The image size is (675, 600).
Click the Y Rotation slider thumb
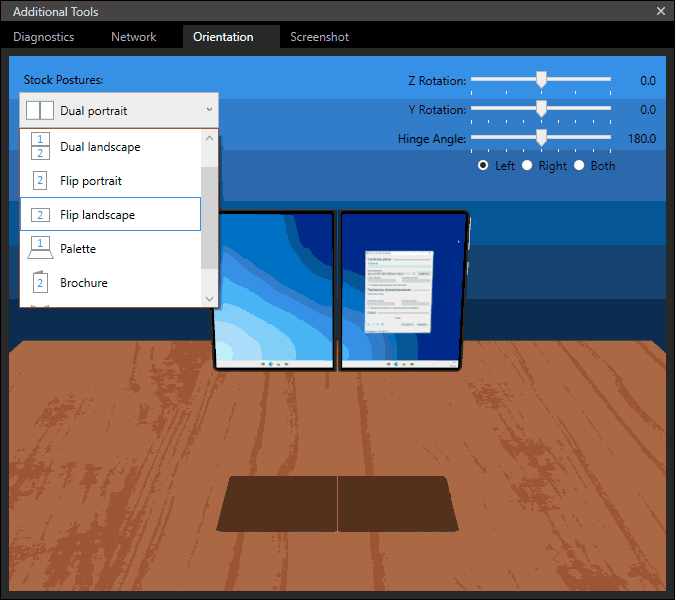(x=541, y=109)
